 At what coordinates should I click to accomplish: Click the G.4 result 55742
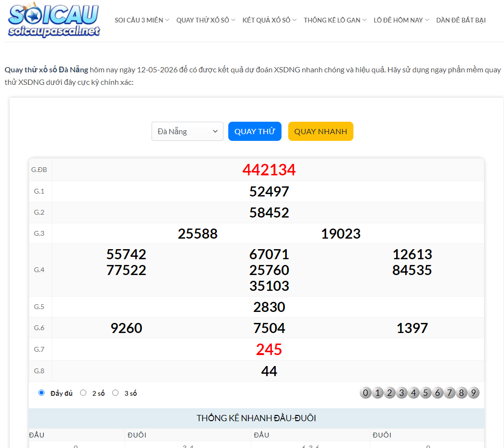[126, 254]
